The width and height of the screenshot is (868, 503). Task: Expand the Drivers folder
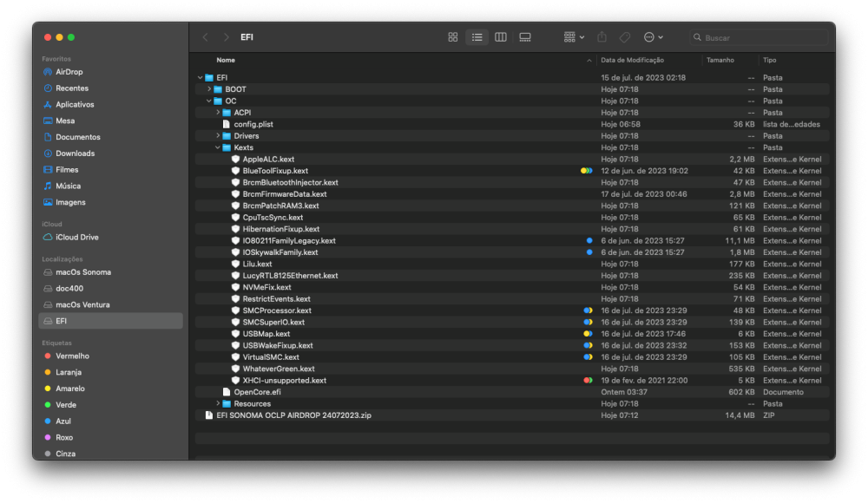pos(218,135)
